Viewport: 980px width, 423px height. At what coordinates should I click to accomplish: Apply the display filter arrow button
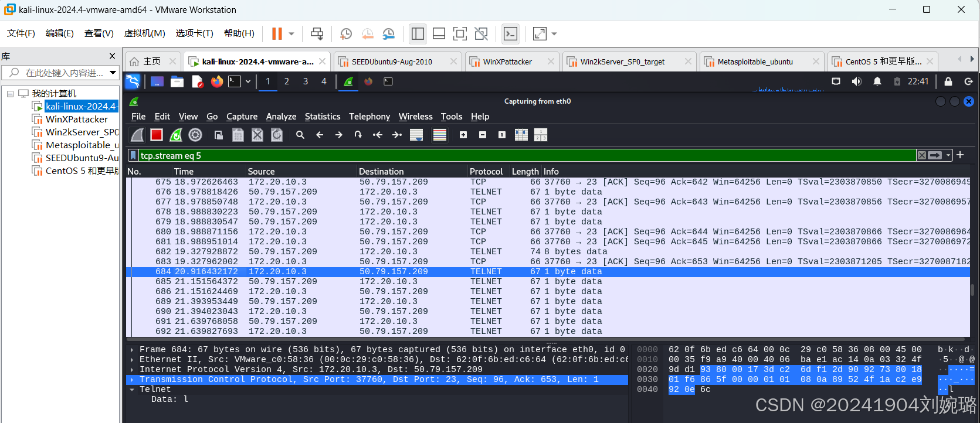935,155
